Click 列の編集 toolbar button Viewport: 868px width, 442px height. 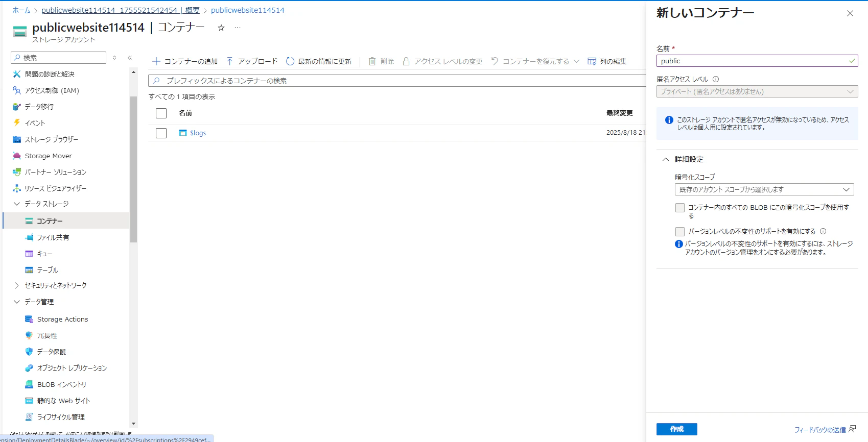[x=607, y=61]
